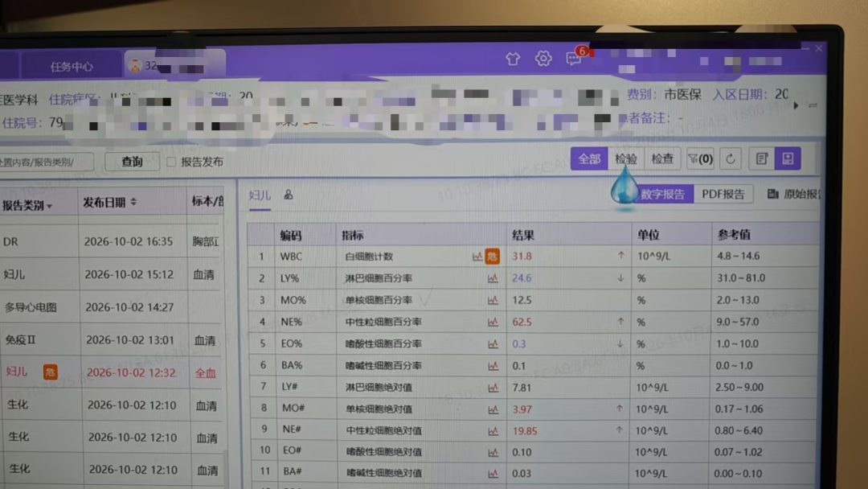Open trend chart for MO% row

click(493, 300)
